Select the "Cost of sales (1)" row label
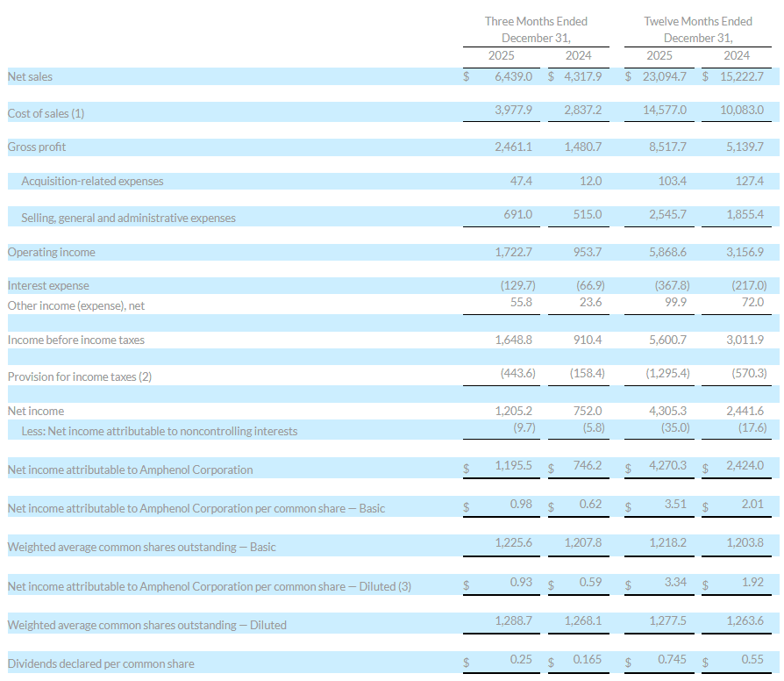Viewport: 784px width, 681px height. pyautogui.click(x=46, y=113)
